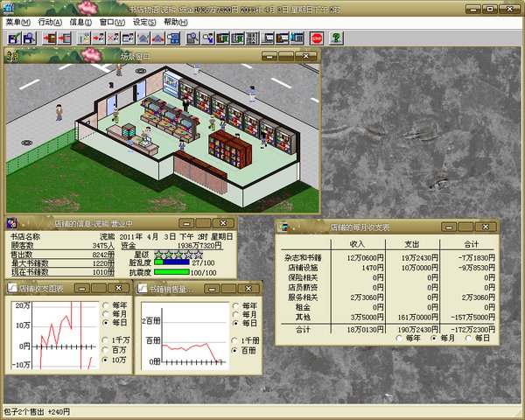Click the 店铺的信息 window title icon

click(12, 223)
